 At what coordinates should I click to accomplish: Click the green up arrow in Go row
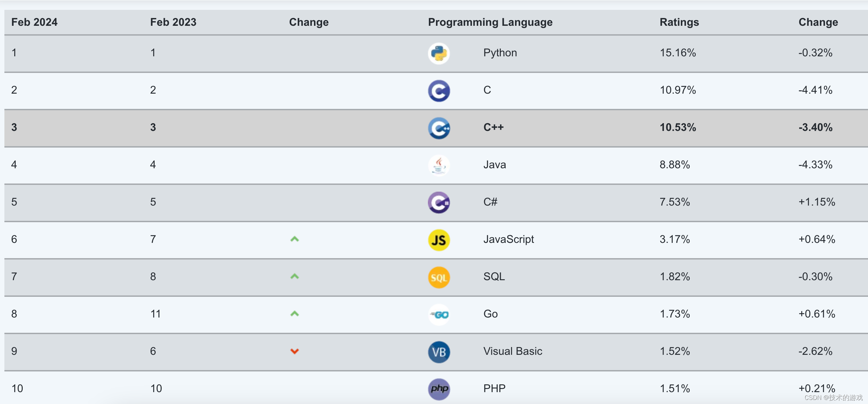[295, 314]
